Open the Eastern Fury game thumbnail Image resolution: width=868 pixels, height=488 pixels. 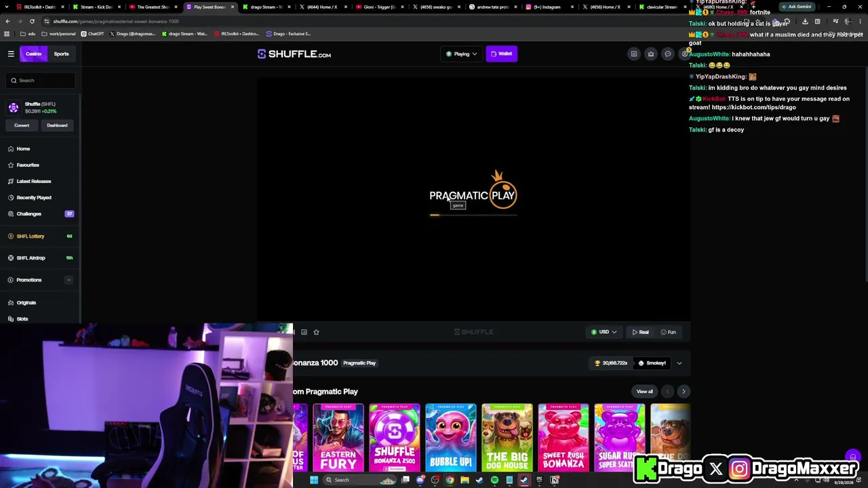point(338,438)
